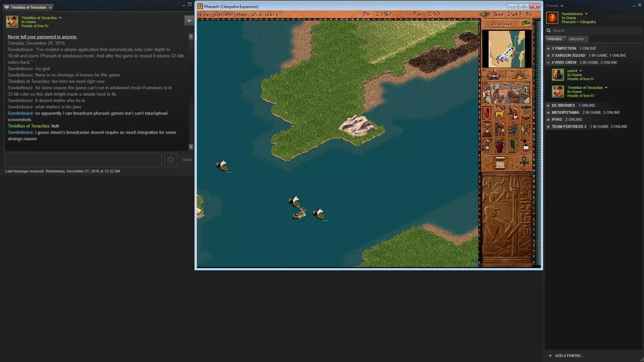The image size is (644, 362).
Task: Click the chat scrollbar up arrow
Action: [x=191, y=37]
